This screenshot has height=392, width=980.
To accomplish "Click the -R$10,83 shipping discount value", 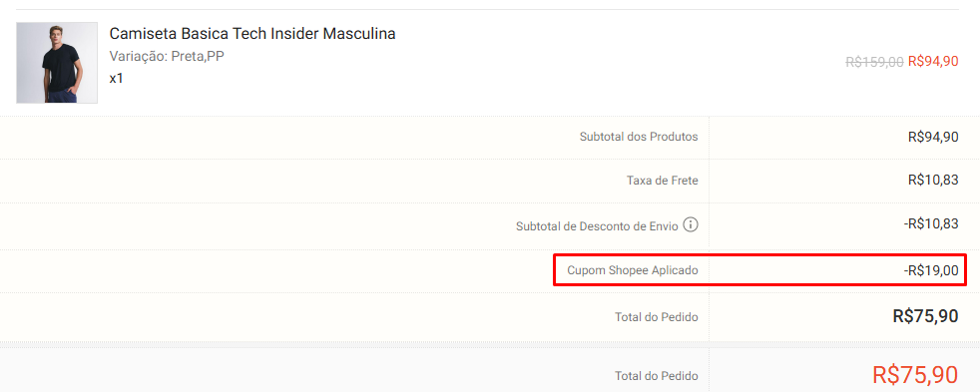I will click(x=931, y=223).
